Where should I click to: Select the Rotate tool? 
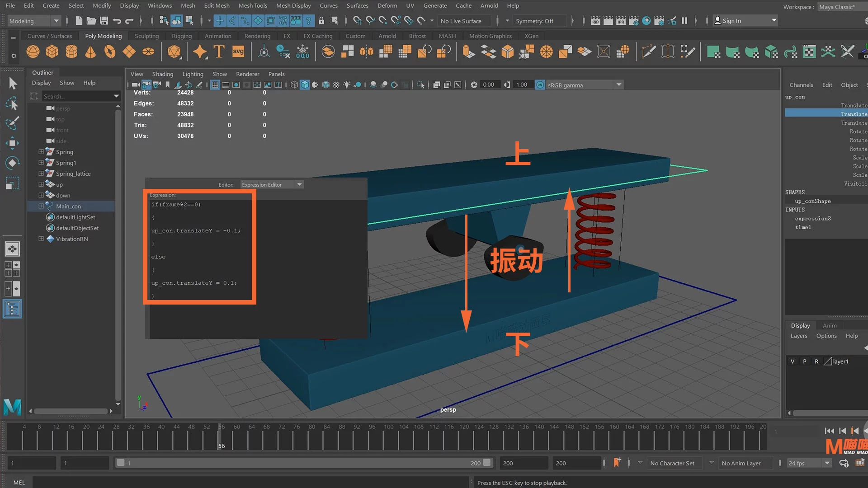[12, 163]
